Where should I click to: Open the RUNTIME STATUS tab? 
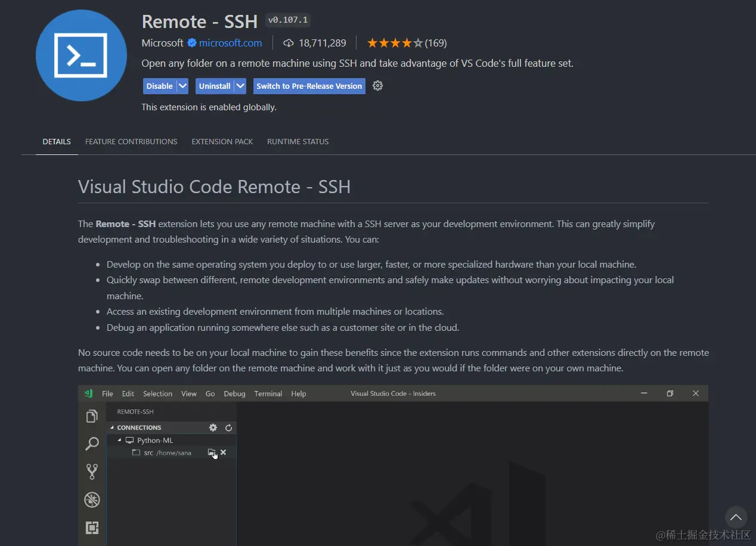298,142
